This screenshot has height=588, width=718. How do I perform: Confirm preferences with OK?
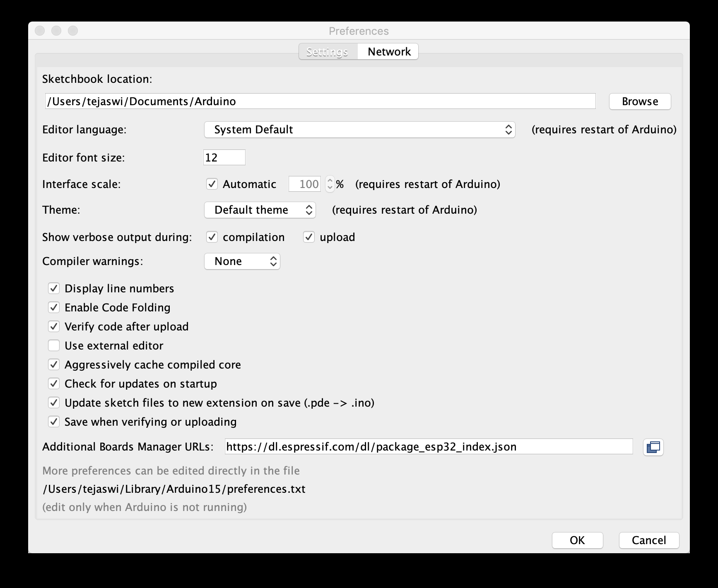(x=577, y=540)
